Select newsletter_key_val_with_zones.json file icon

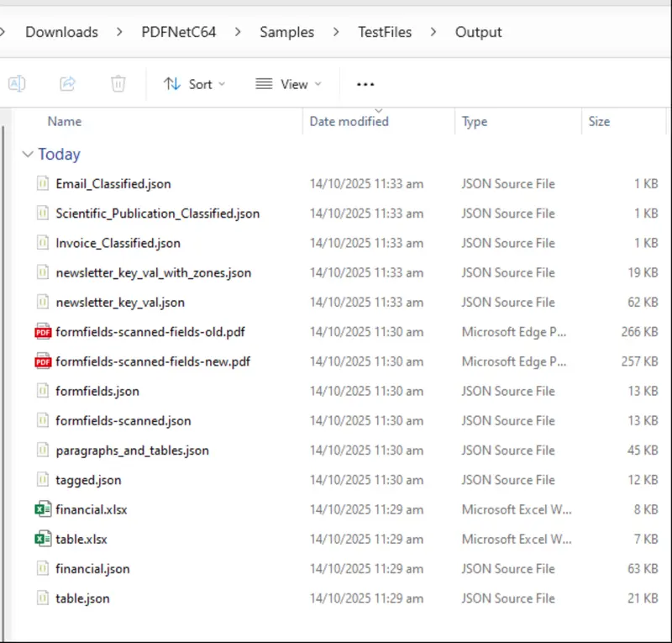pyautogui.click(x=43, y=272)
